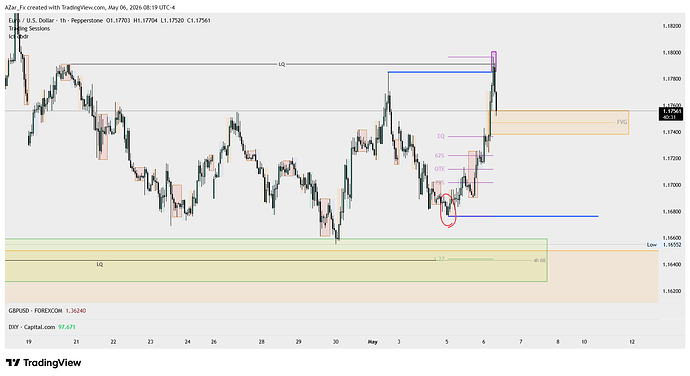Click the 1.17200 price axis label
The image size is (690, 376).
(x=671, y=159)
